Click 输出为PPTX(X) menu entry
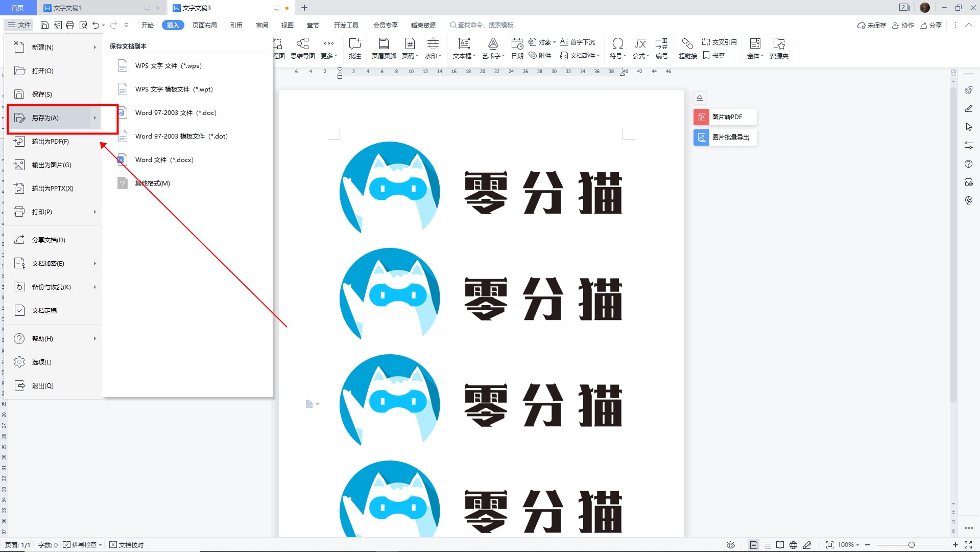Viewport: 980px width, 552px height. [54, 188]
